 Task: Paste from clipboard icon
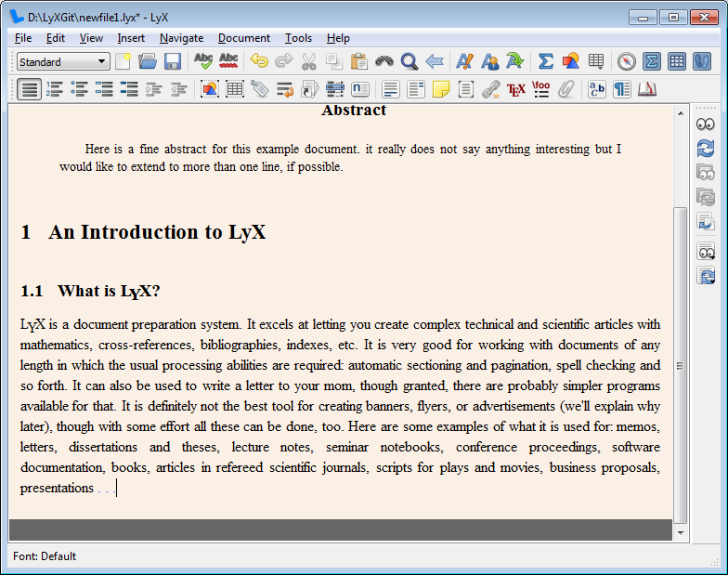coord(358,61)
